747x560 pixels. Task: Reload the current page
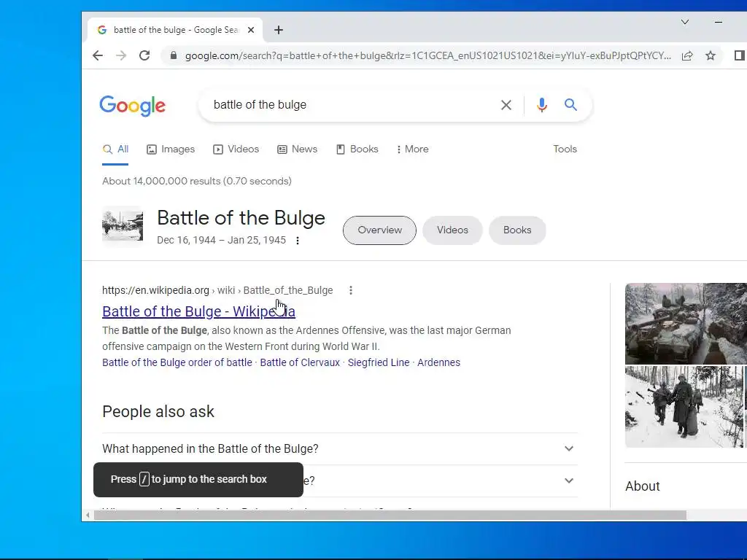point(144,55)
